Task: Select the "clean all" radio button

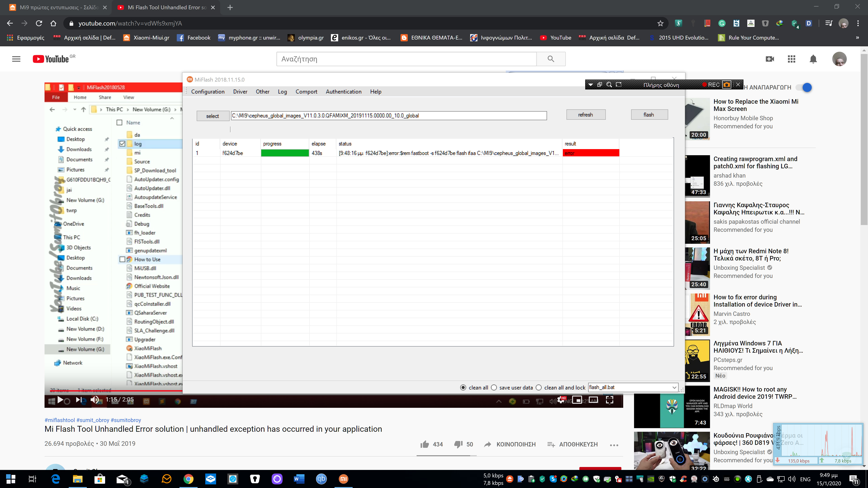Action: point(463,388)
